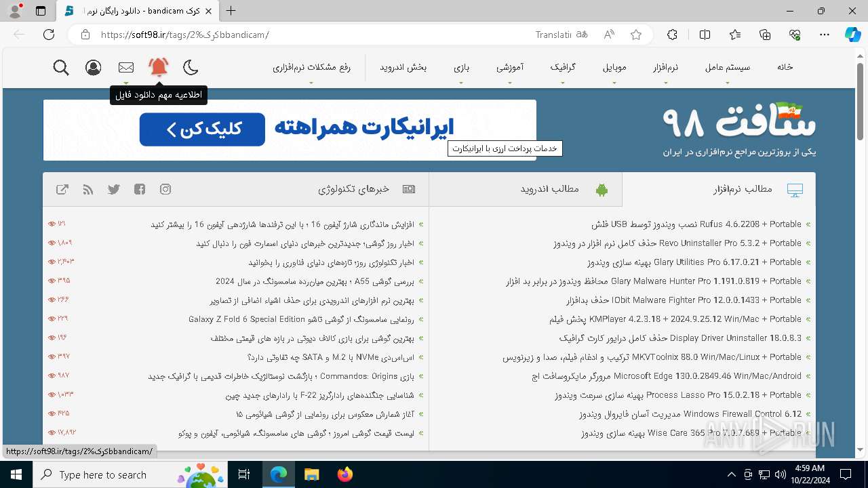Open the Windows Start menu
The image size is (868, 488).
[16, 474]
